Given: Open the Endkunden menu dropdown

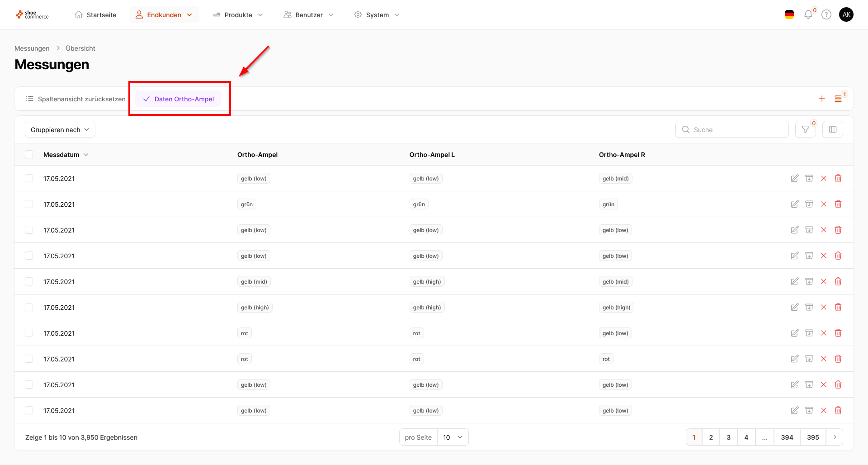Looking at the screenshot, I should (x=165, y=15).
